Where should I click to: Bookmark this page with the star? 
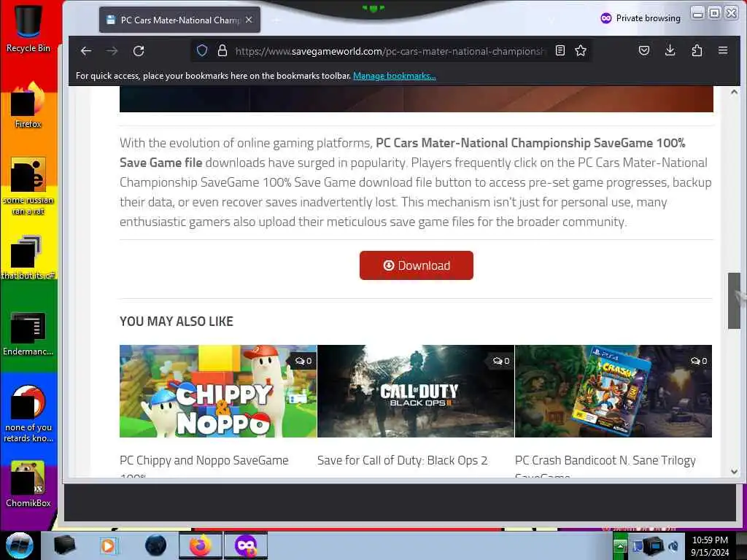coord(580,50)
